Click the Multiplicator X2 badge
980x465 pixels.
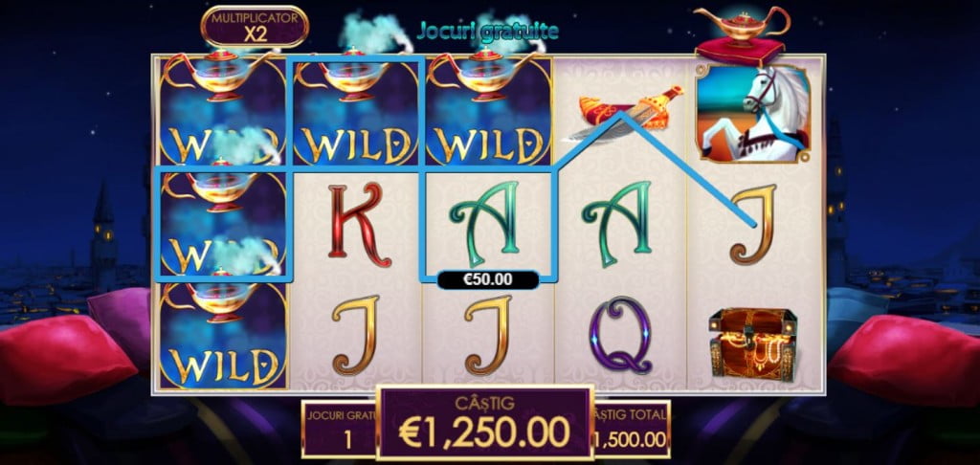pyautogui.click(x=255, y=26)
